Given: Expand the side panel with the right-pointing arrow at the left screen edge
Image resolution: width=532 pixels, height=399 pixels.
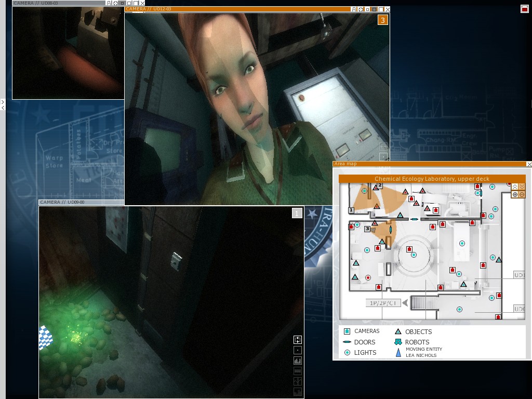Looking at the screenshot, I should [x=3, y=102].
